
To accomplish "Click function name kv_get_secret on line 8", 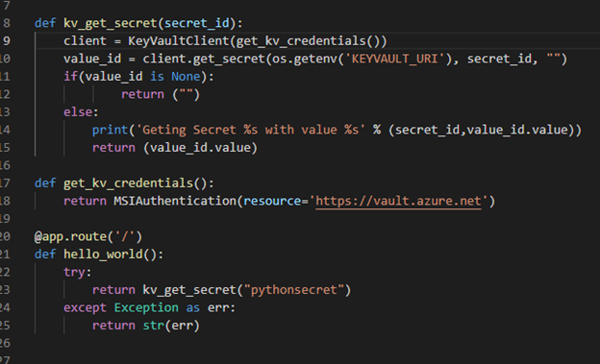I will tap(111, 23).
